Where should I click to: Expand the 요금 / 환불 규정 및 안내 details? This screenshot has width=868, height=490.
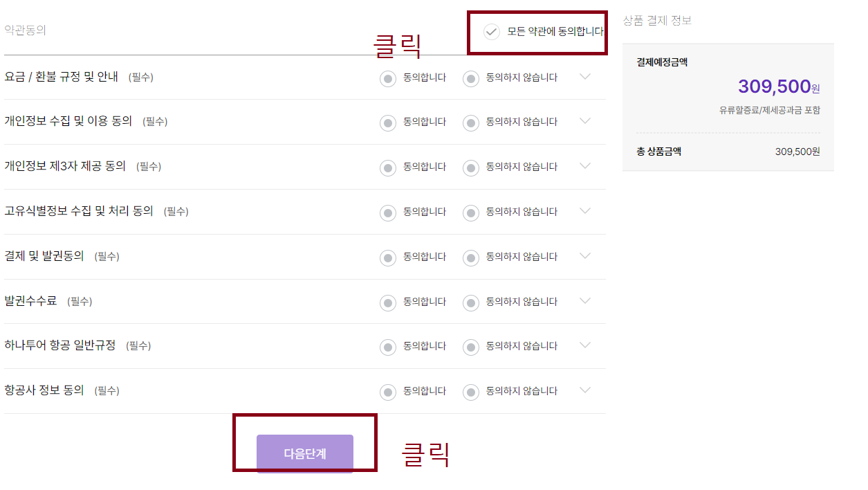click(585, 78)
